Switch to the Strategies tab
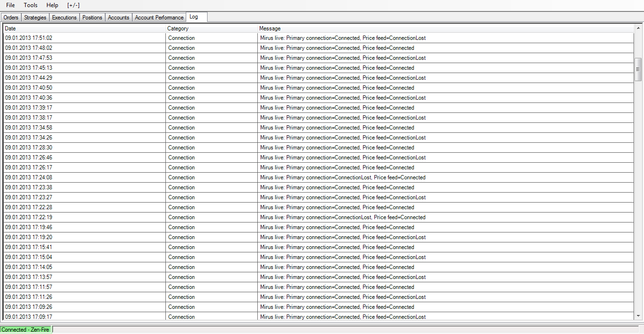This screenshot has height=334, width=644. [36, 18]
